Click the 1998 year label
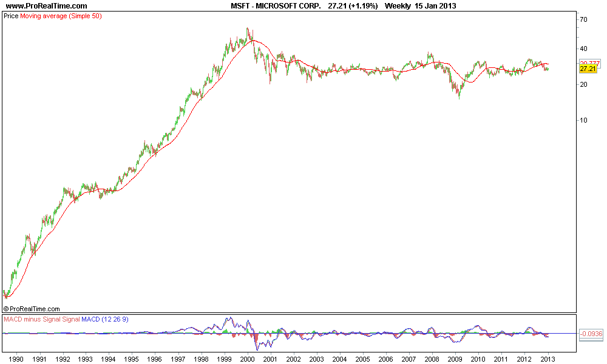This screenshot has height=364, width=607. [201, 359]
